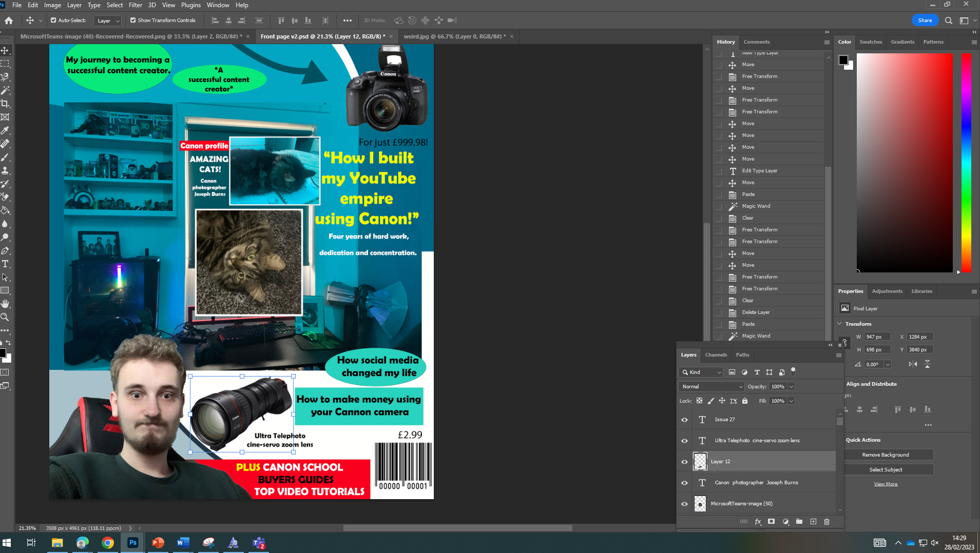Toggle lock transparent pixels
The height and width of the screenshot is (553, 980).
pos(699,401)
